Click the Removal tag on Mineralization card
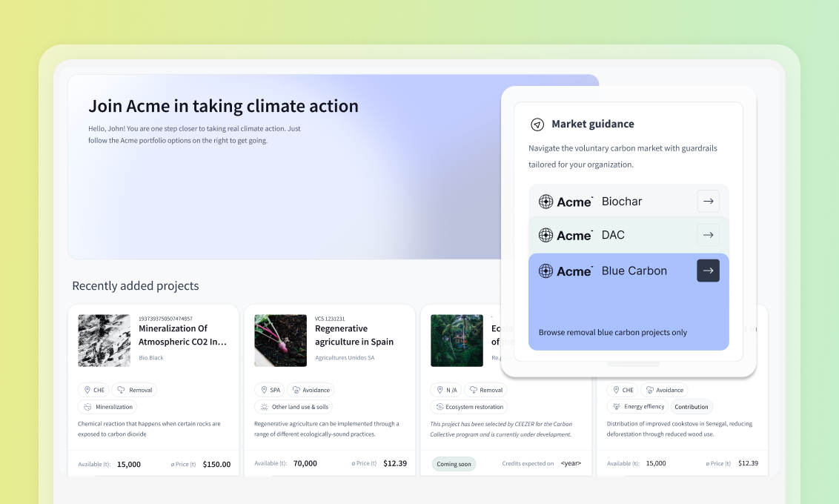This screenshot has width=839, height=504. coord(134,390)
